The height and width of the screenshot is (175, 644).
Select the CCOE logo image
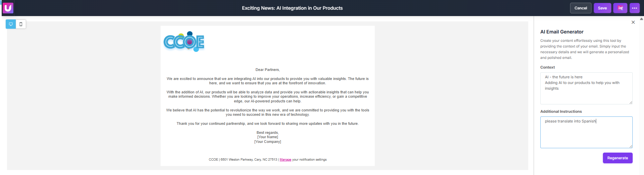point(184,41)
